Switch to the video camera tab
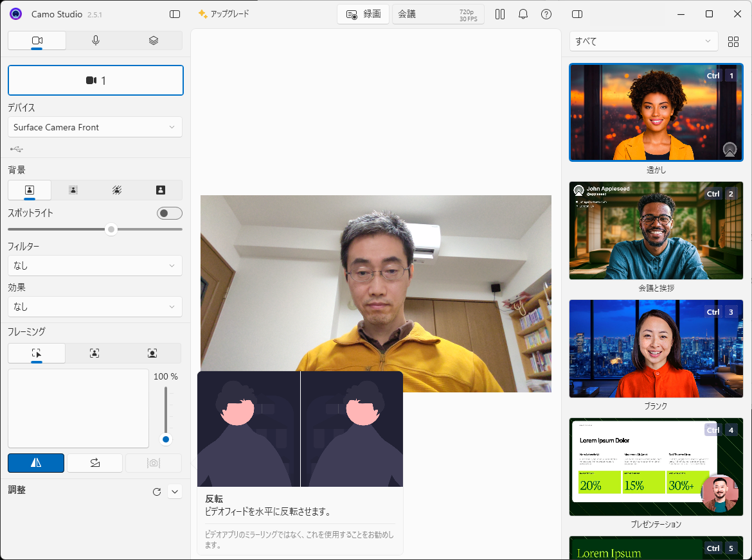The height and width of the screenshot is (560, 752). click(x=37, y=40)
